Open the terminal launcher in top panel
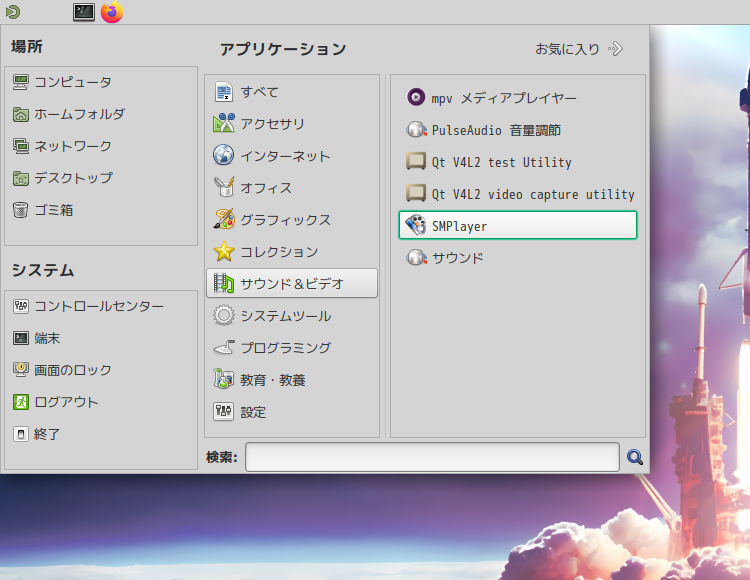 pyautogui.click(x=84, y=12)
